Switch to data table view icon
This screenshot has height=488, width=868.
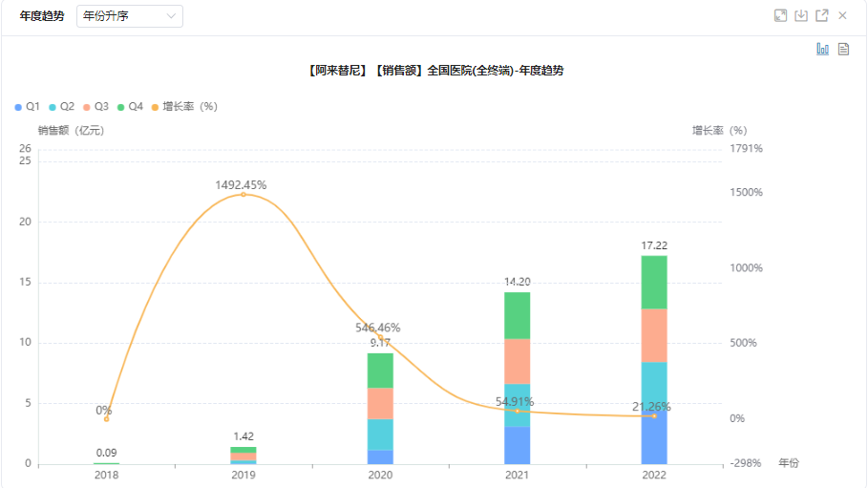click(843, 49)
